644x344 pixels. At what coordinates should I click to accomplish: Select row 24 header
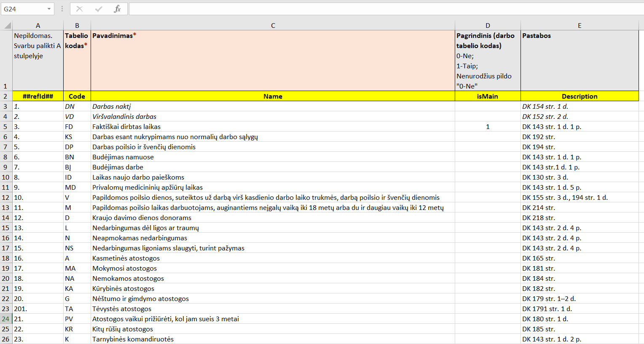click(x=6, y=319)
